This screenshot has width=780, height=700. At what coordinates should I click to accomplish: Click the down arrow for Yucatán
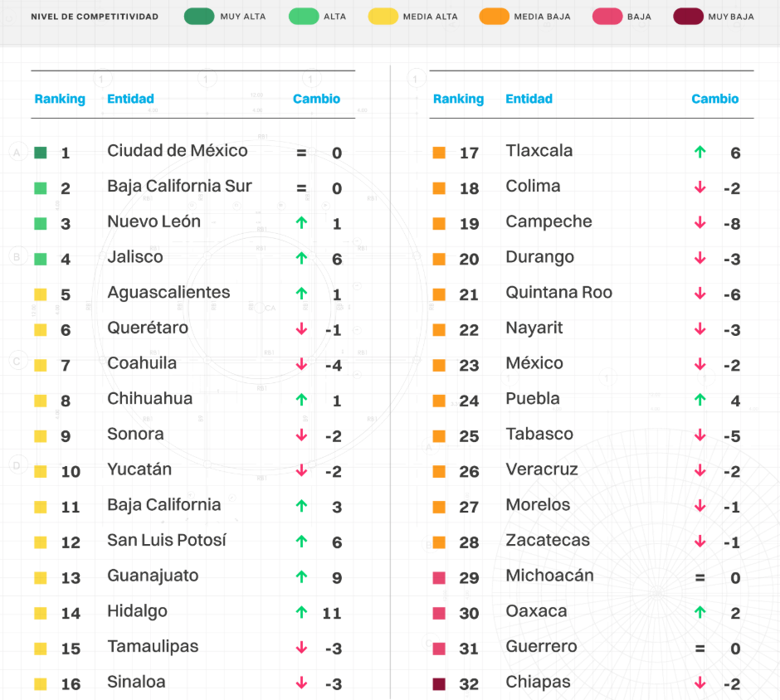[301, 470]
